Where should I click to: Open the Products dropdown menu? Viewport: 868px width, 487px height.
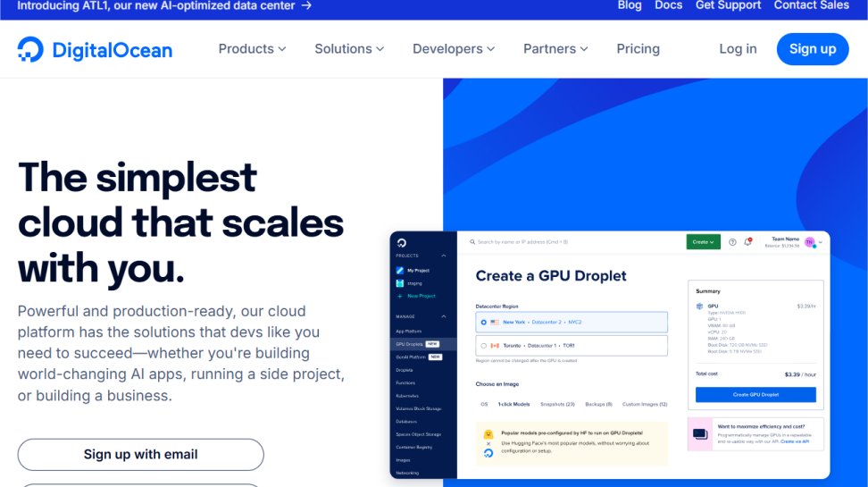(253, 49)
